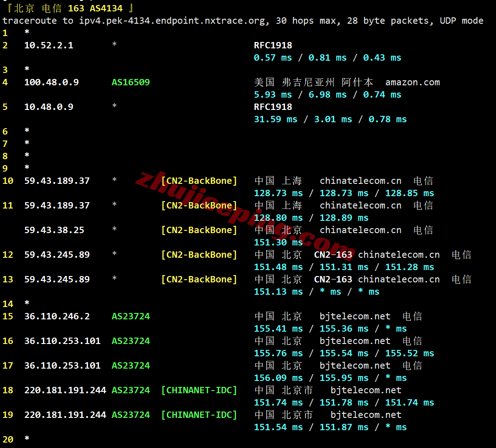The image size is (496, 448).
Task: Click hop number 14
Action: click(8, 304)
